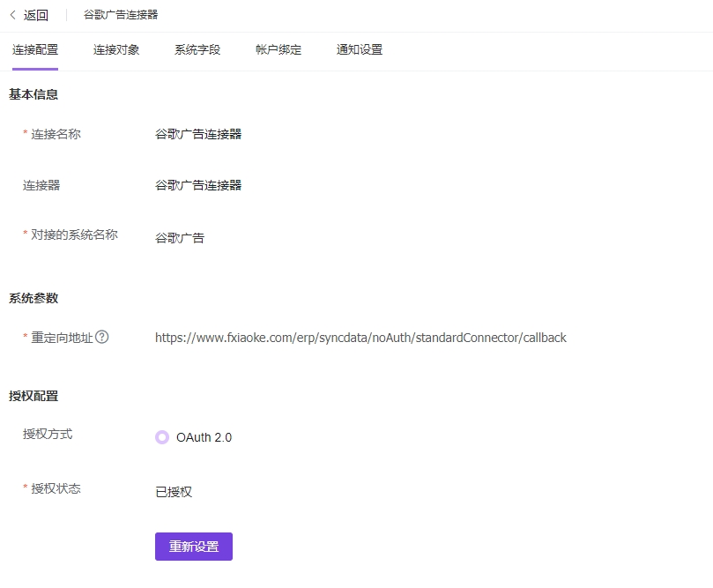Click the 谷歌广告连接器 page title

121,14
